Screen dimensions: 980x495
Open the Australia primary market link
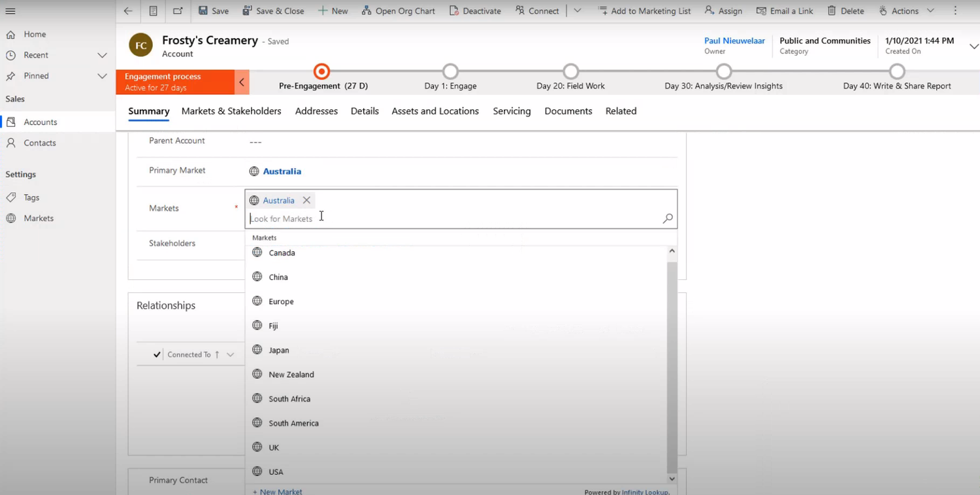(282, 171)
